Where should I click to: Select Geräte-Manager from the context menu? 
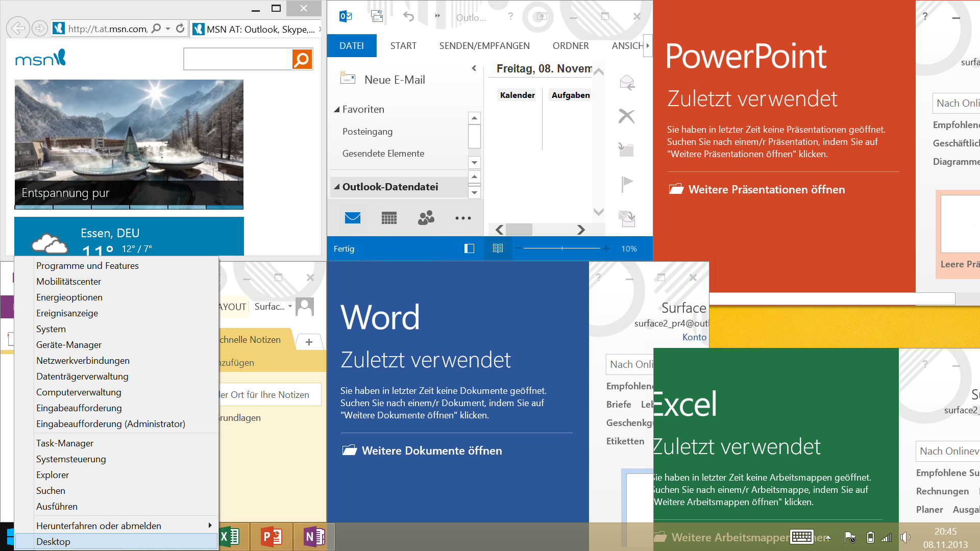[69, 345]
